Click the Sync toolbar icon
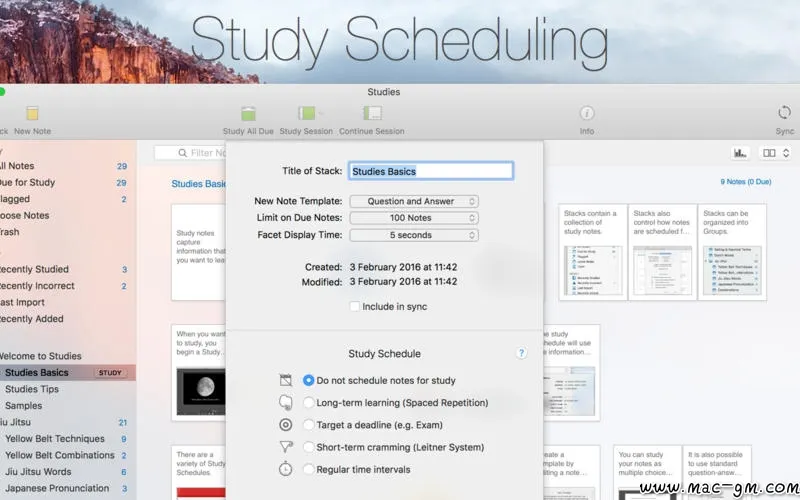 click(x=784, y=112)
